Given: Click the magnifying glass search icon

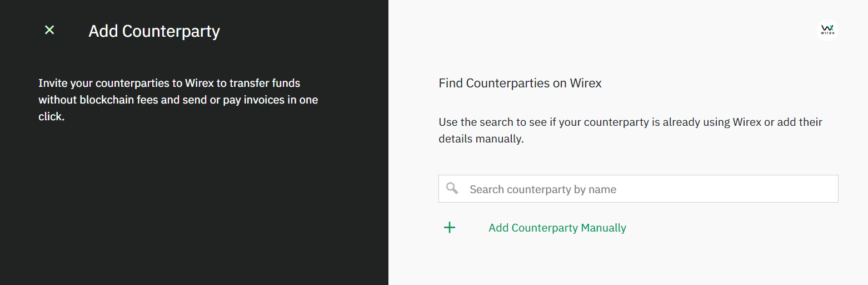Looking at the screenshot, I should [452, 189].
